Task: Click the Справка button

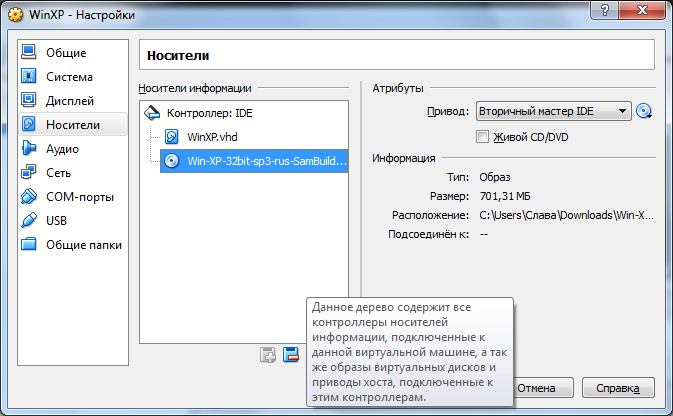Action: coord(618,388)
